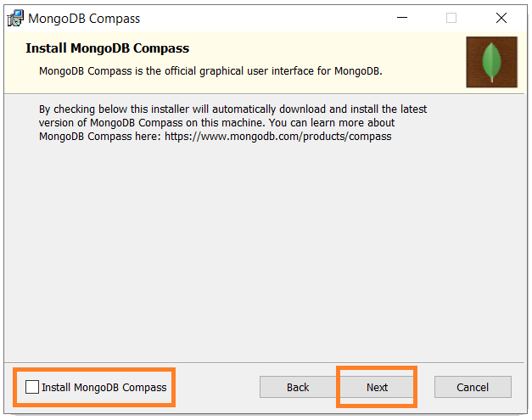Click the 'By checking below this installer' line
This screenshot has height=420, width=532.
(232, 109)
